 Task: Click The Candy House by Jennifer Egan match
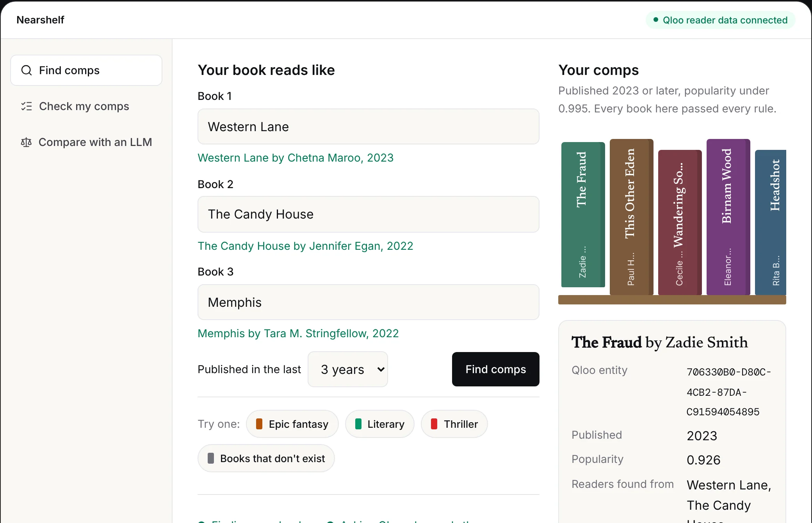pos(305,246)
